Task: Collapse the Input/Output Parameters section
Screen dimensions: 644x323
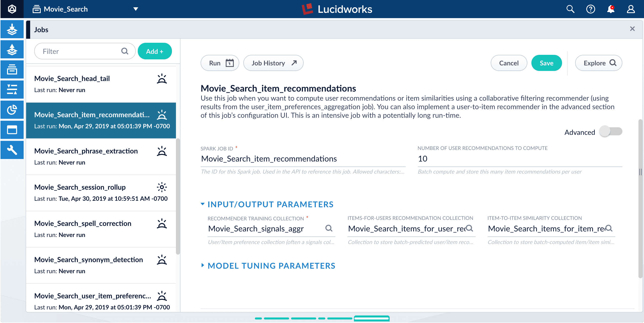Action: [202, 204]
